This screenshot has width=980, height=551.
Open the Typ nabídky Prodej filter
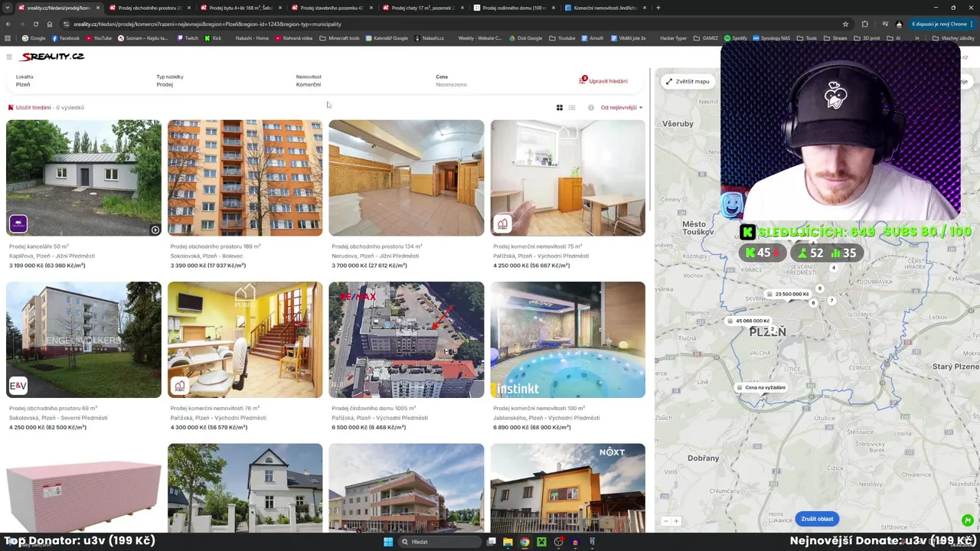218,80
